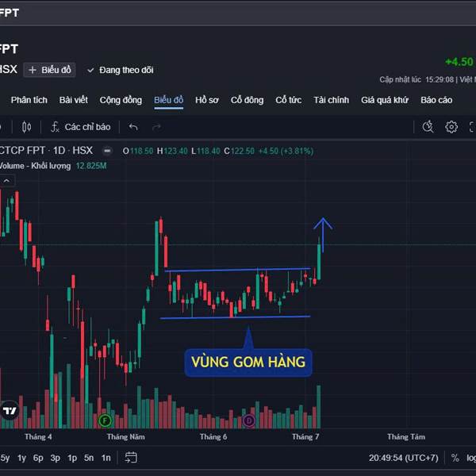Click the Tháng Năm time axis label
The width and height of the screenshot is (476, 476).
click(125, 437)
